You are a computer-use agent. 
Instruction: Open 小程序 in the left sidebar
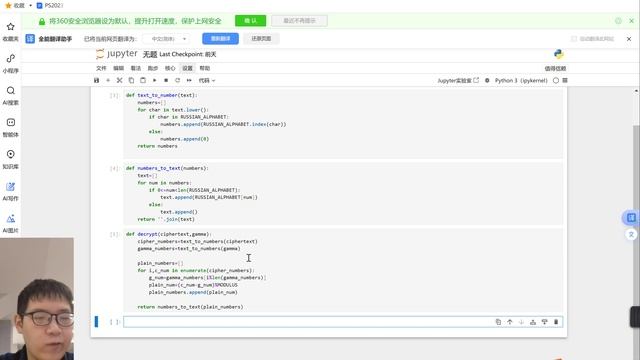point(11,63)
